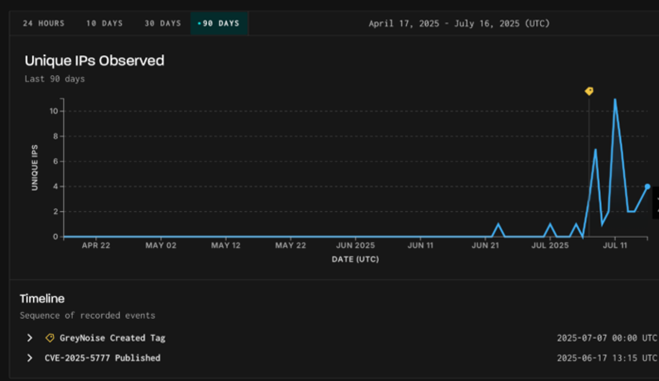Click the date range April 17 - July 16 text

click(459, 24)
